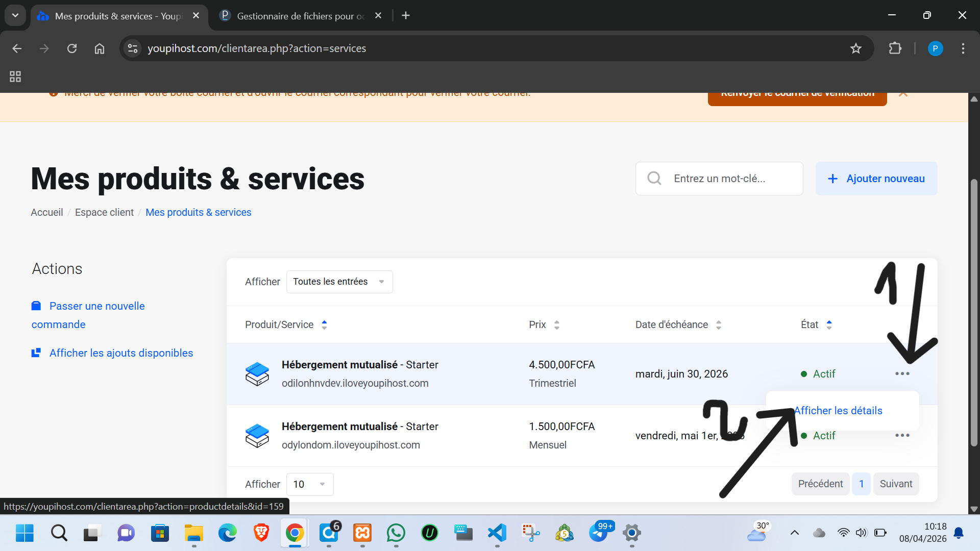Viewport: 980px width, 551px height.
Task: Expand the Toutes les entrées dropdown
Action: pos(339,282)
